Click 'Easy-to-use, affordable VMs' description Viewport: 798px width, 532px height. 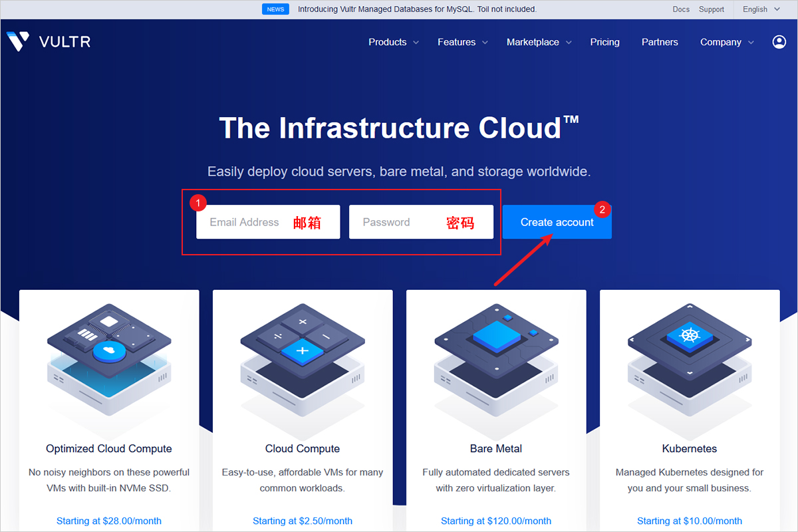pos(303,480)
